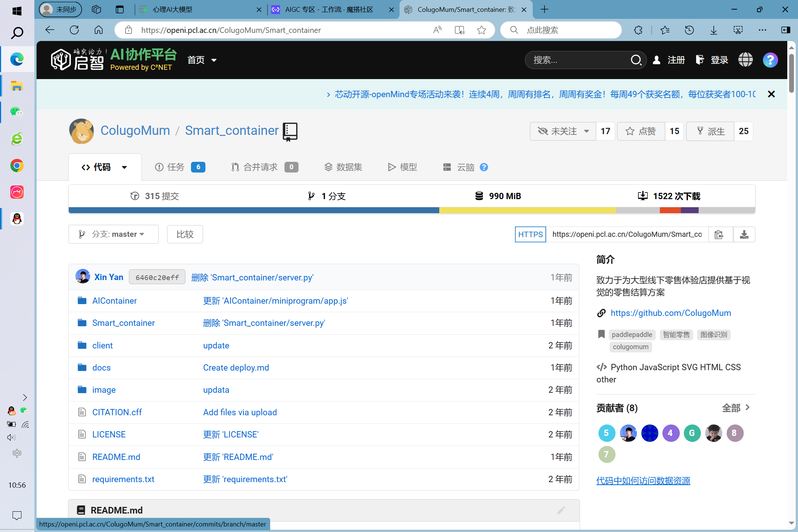This screenshot has height=532, width=798.
Task: Open WeChat from taskbar
Action: point(17,111)
